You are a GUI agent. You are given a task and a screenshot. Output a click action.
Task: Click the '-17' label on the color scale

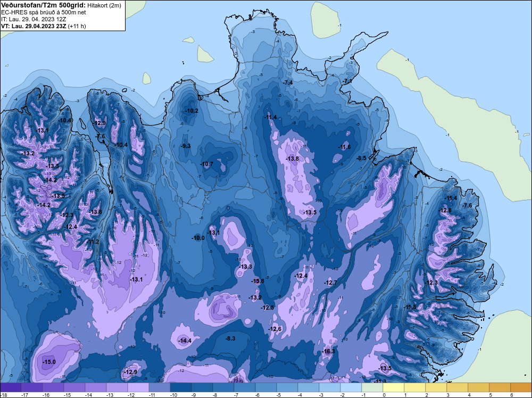click(24, 395)
